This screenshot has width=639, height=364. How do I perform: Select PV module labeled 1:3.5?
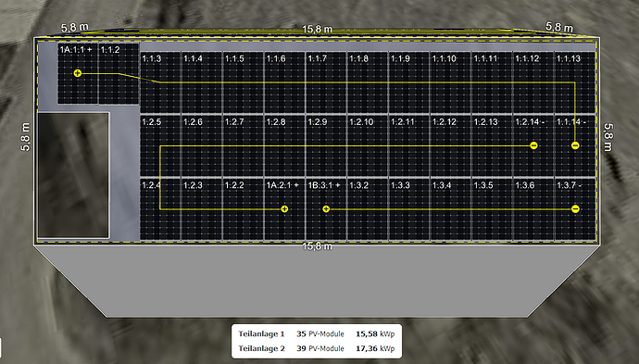(x=492, y=209)
